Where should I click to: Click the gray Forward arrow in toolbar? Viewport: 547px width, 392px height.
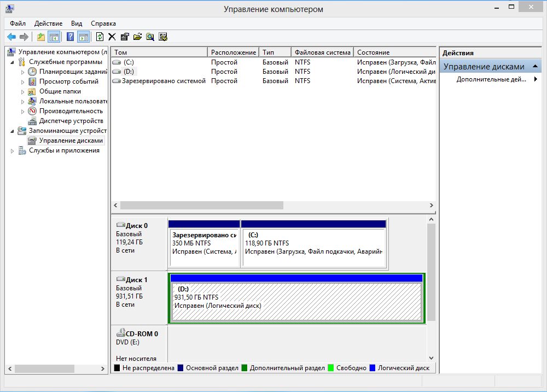24,37
